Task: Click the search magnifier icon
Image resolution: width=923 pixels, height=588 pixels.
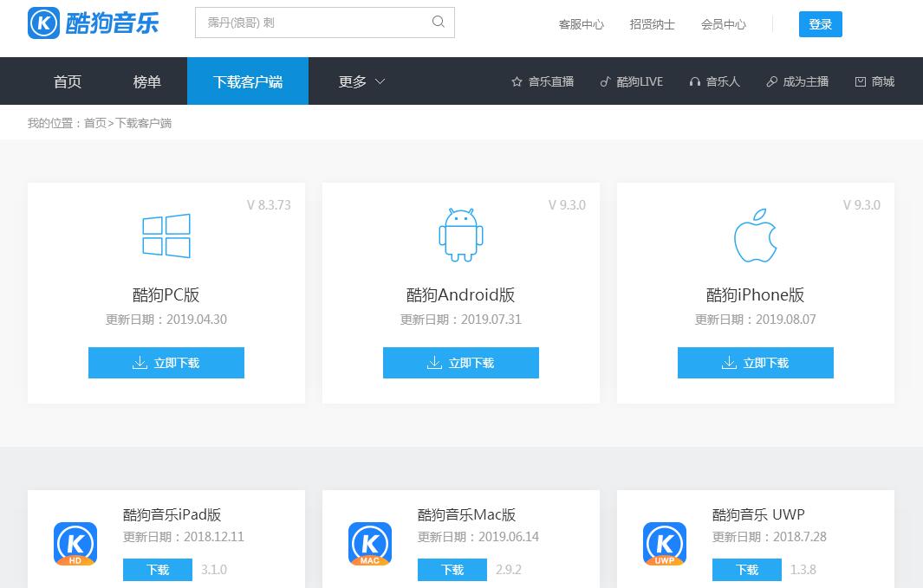Action: 439,23
